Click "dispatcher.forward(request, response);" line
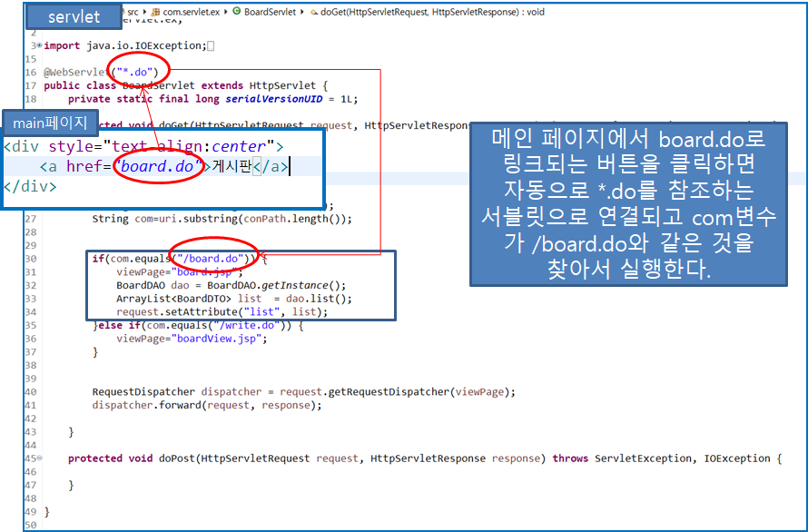Viewport: 808px width, 532px height. [x=207, y=405]
